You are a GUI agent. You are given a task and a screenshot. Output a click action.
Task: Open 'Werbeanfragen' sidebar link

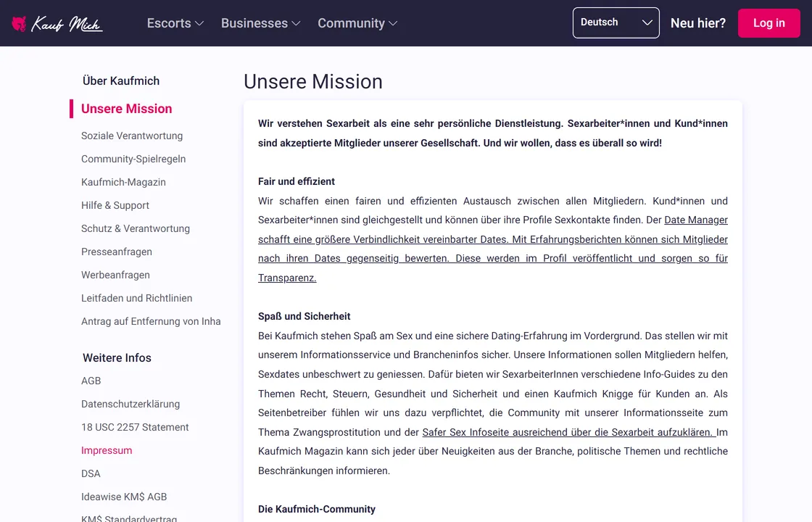click(x=115, y=275)
